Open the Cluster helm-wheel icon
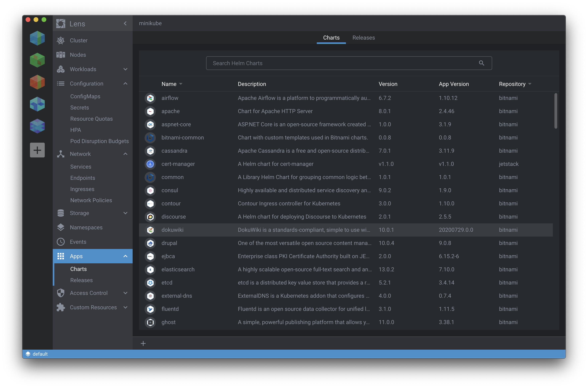Viewport: 588px width, 388px height. coord(61,41)
